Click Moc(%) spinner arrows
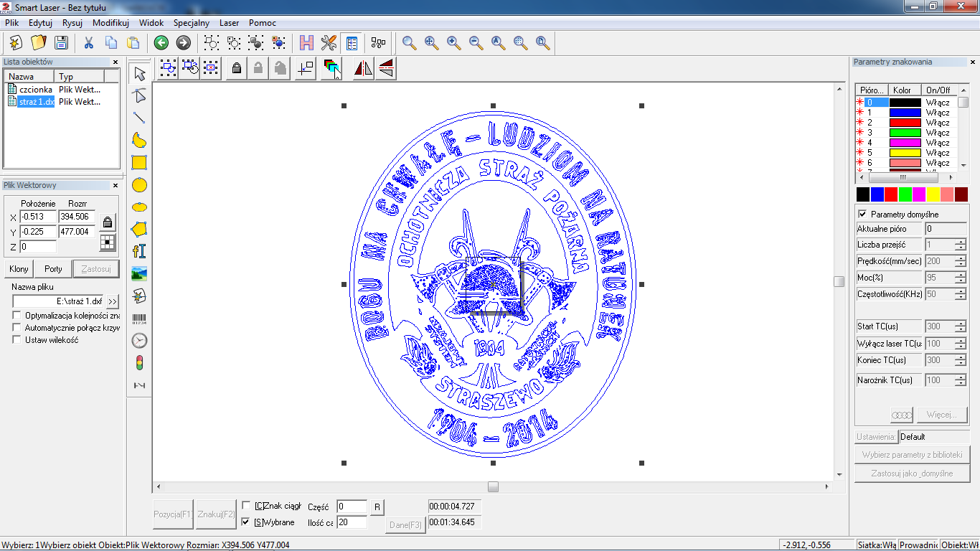 tap(961, 278)
